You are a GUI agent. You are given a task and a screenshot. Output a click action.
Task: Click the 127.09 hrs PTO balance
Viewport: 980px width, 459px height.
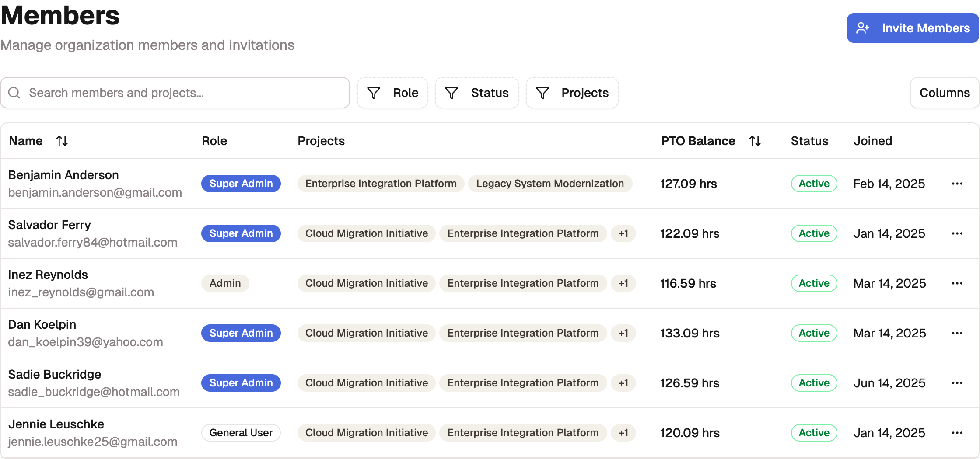689,184
